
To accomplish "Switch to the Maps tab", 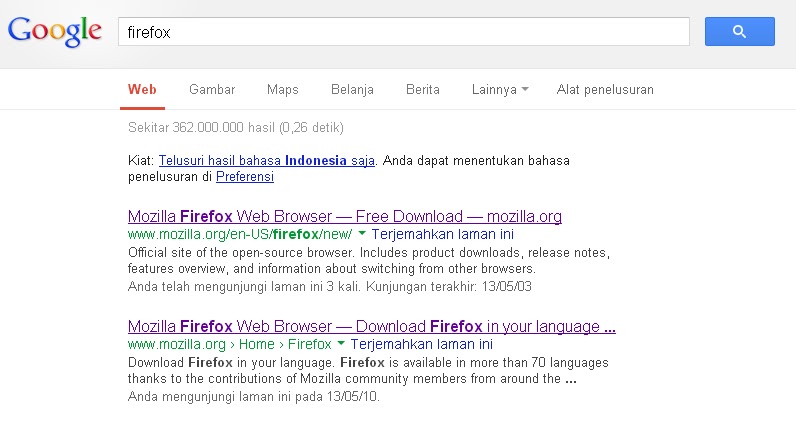I will click(x=283, y=89).
